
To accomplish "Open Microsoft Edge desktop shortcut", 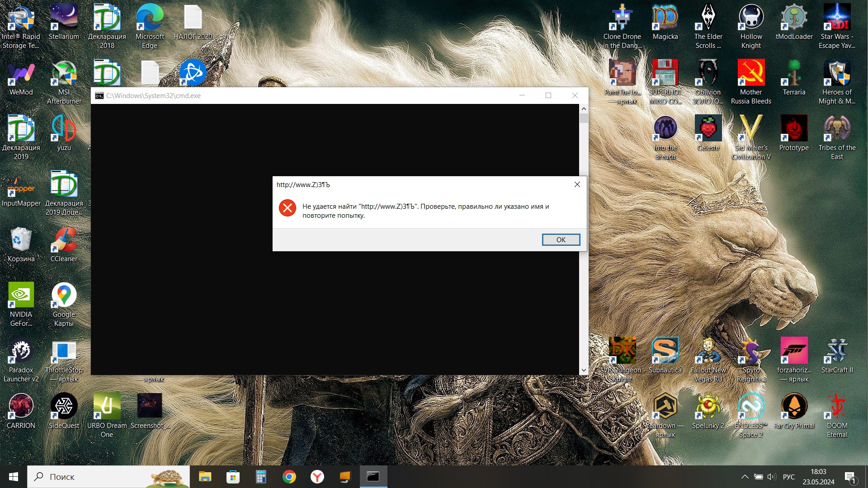I will click(x=150, y=26).
